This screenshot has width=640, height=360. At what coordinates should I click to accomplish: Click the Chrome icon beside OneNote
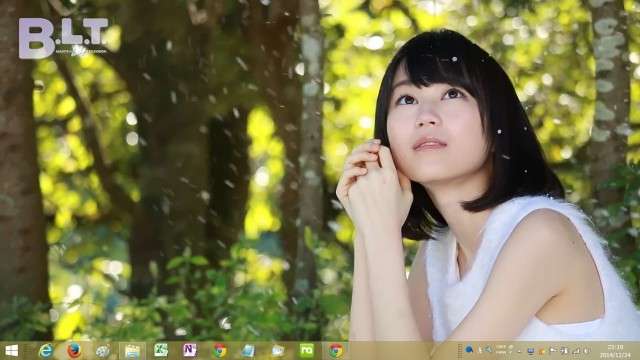coord(219,351)
